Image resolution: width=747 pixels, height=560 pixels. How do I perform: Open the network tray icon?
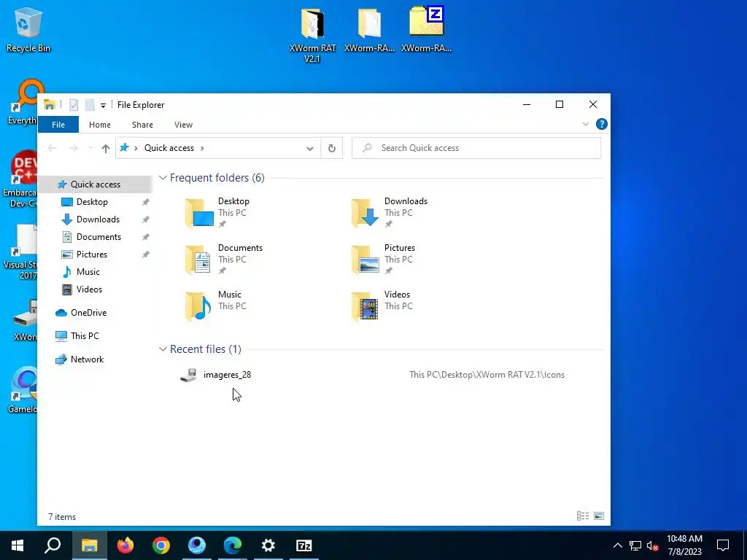[635, 545]
